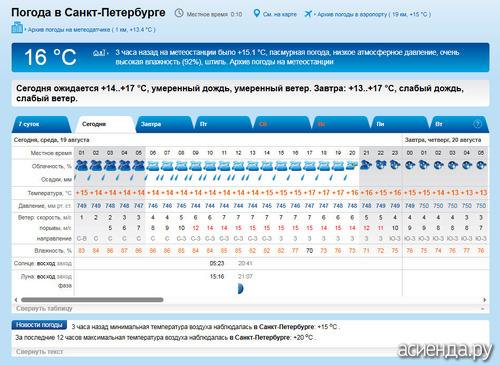The width and height of the screenshot is (500, 365).
Task: Click the moon phase icon
Action: click(241, 288)
